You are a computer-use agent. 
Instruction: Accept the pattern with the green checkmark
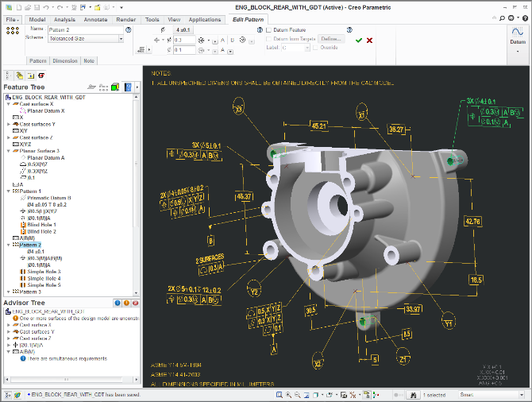coord(359,39)
